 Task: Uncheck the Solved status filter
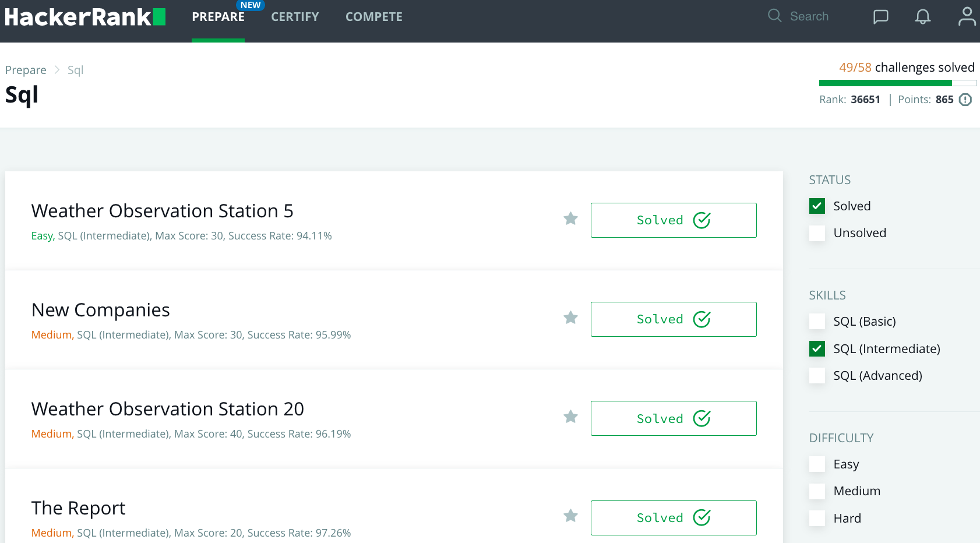(x=817, y=206)
